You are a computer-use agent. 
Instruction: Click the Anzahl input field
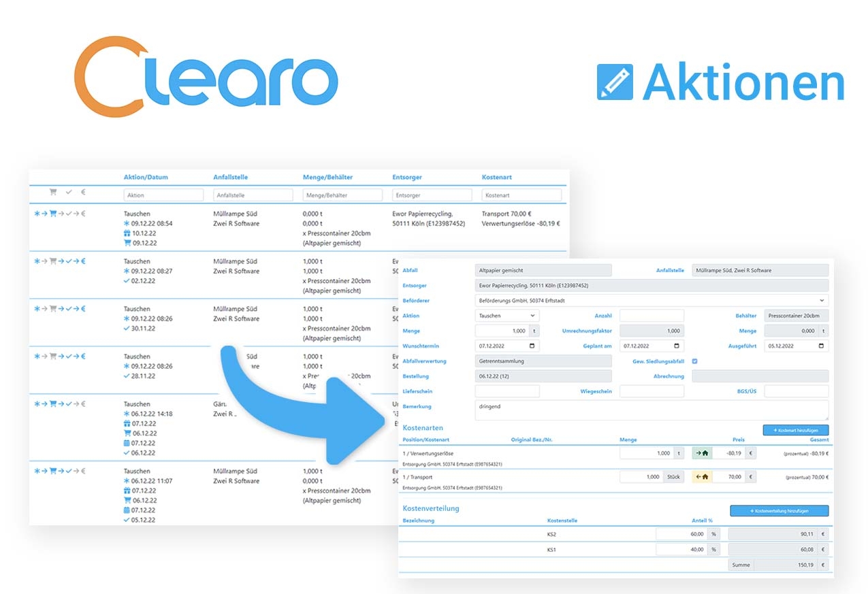[652, 316]
